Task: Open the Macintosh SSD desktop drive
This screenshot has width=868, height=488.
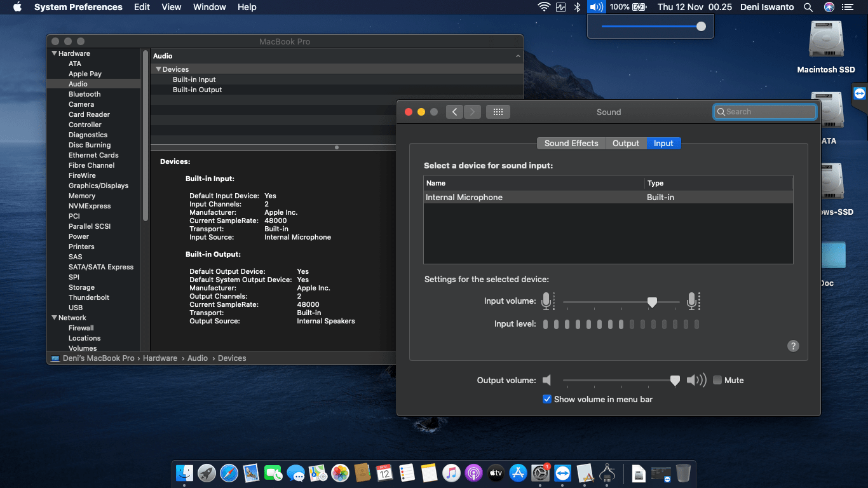Action: click(826, 47)
